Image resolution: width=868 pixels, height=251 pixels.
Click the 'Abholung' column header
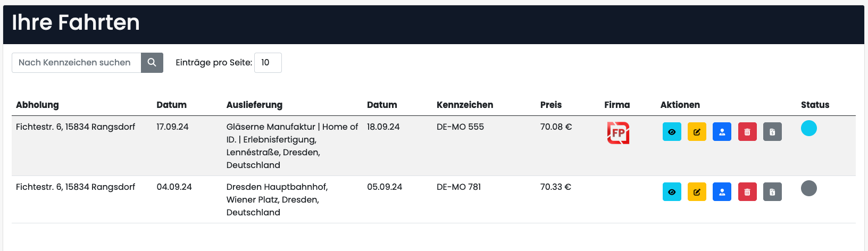[x=37, y=105]
